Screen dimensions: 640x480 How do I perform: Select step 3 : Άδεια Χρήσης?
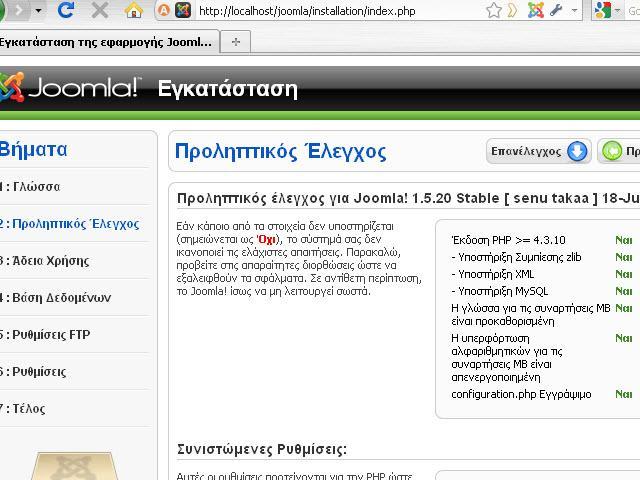click(x=44, y=261)
